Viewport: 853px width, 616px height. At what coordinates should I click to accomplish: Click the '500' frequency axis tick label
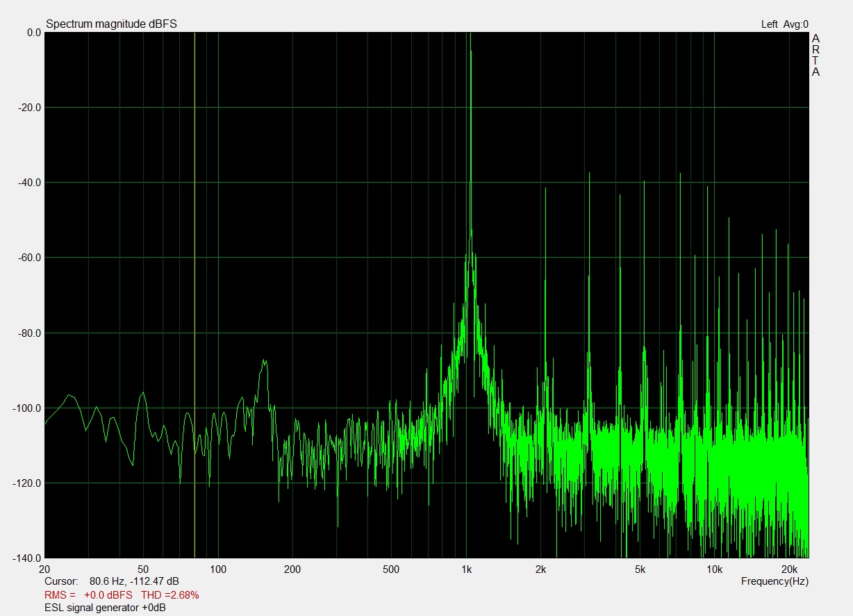pyautogui.click(x=391, y=569)
